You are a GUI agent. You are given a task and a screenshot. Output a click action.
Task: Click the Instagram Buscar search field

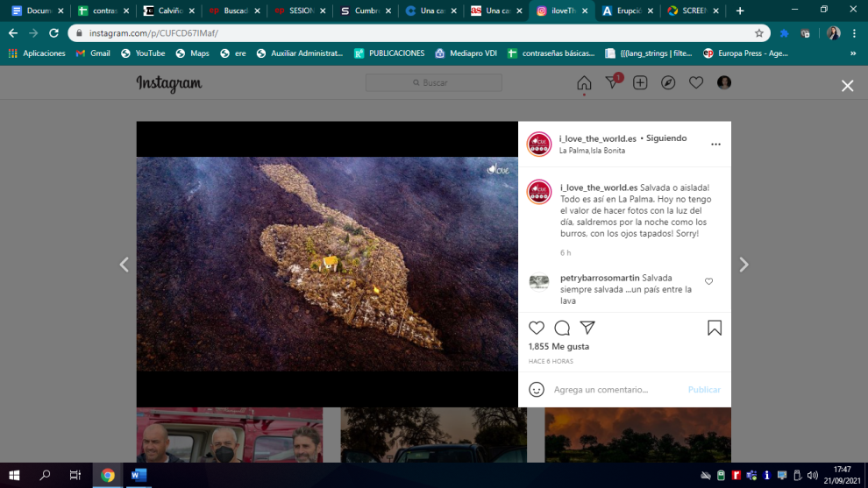(x=434, y=83)
